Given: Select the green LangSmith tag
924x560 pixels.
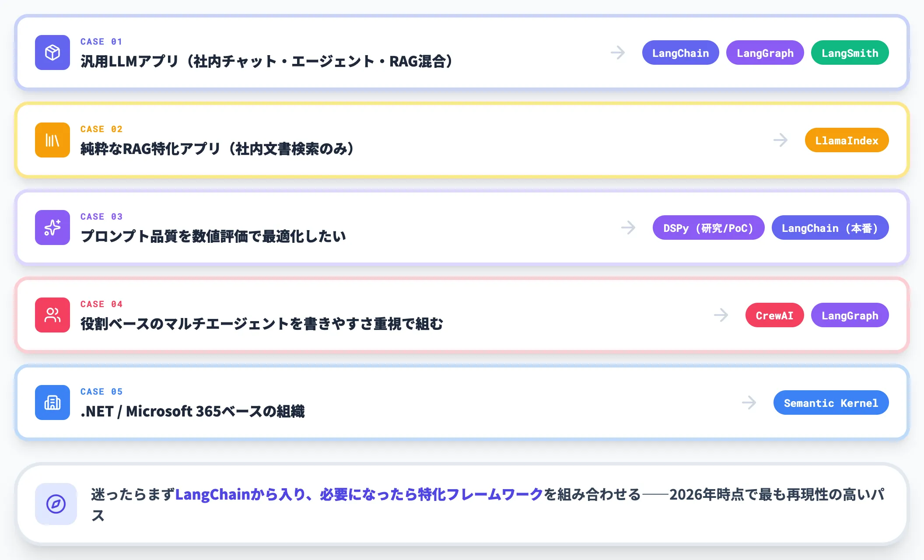Looking at the screenshot, I should (850, 52).
